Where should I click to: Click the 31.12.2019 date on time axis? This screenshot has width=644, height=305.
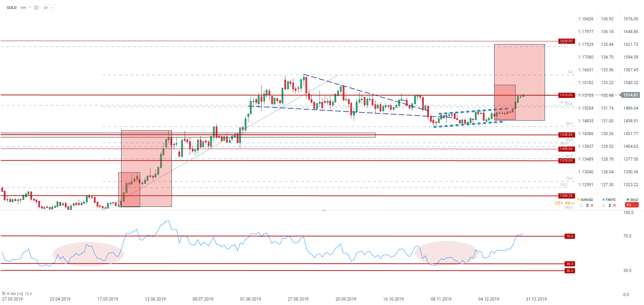[x=536, y=299]
